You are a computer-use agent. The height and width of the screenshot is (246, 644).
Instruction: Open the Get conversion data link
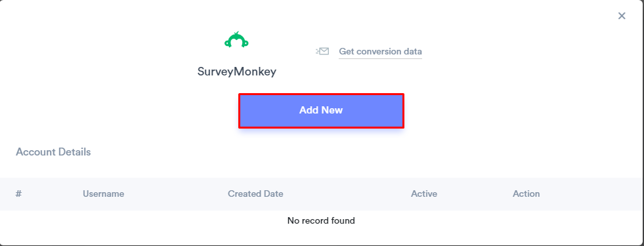pyautogui.click(x=380, y=52)
